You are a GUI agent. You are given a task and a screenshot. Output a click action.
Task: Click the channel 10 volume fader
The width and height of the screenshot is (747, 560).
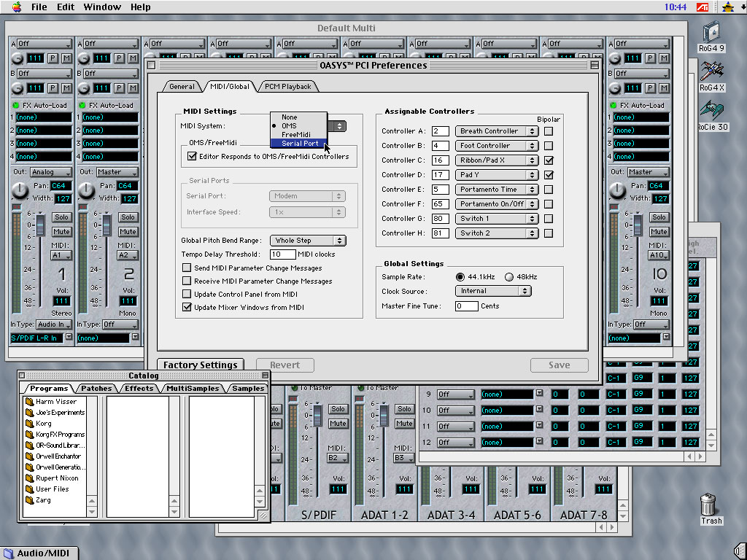(638, 225)
